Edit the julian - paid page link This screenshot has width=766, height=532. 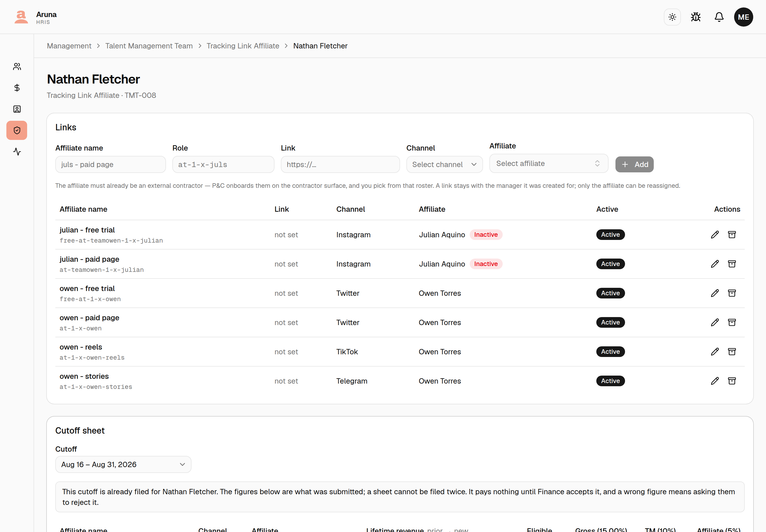(715, 264)
